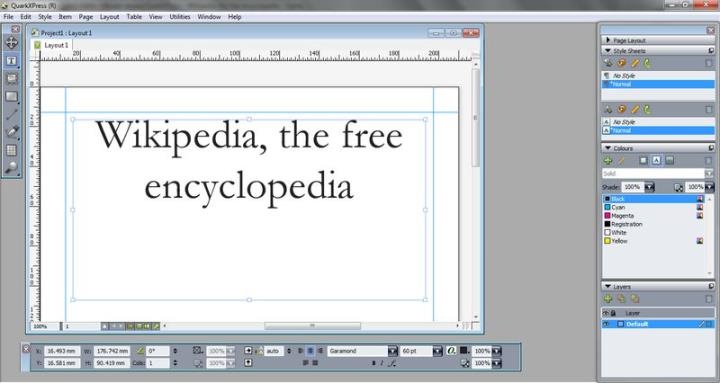Viewport: 720px width, 383px height.
Task: Click the width field 176.742 mm
Action: pyautogui.click(x=112, y=351)
